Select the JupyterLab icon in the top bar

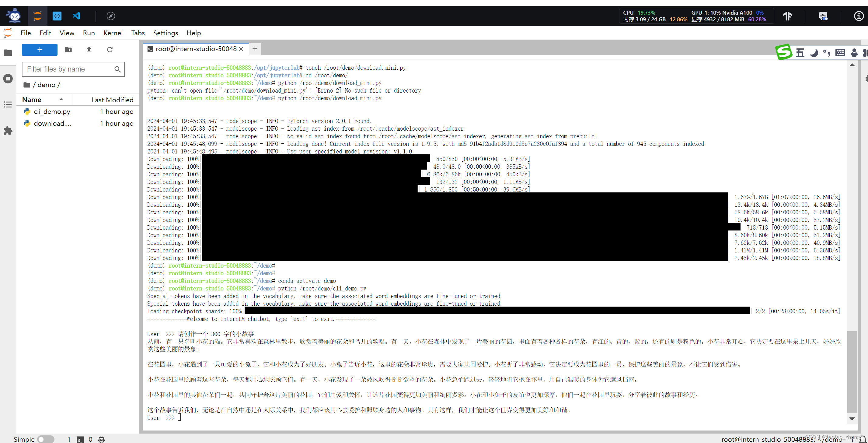click(37, 16)
